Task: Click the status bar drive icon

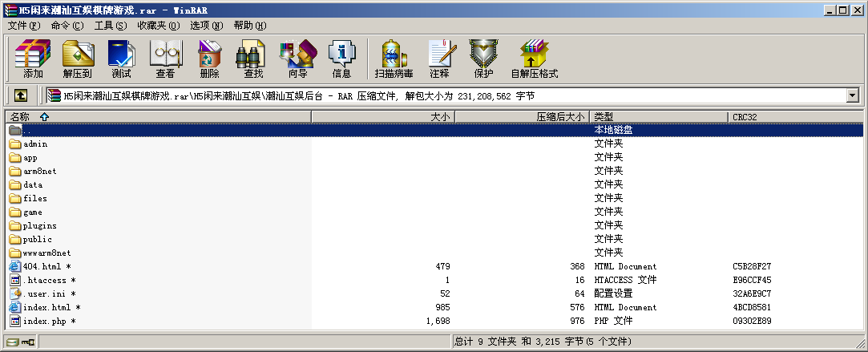Action: tap(13, 342)
